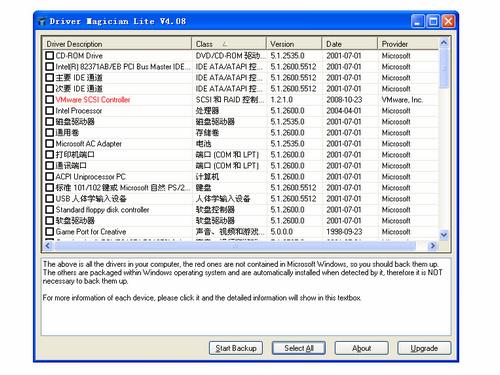Image resolution: width=500 pixels, height=375 pixels.
Task: Click the 2004-04-01 date cell
Action: 344,111
